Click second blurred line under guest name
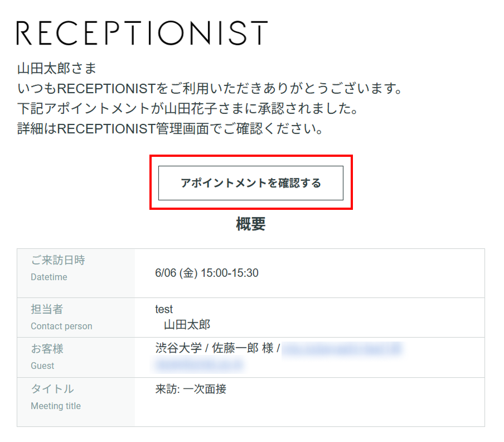This screenshot has width=504, height=442. point(199,365)
